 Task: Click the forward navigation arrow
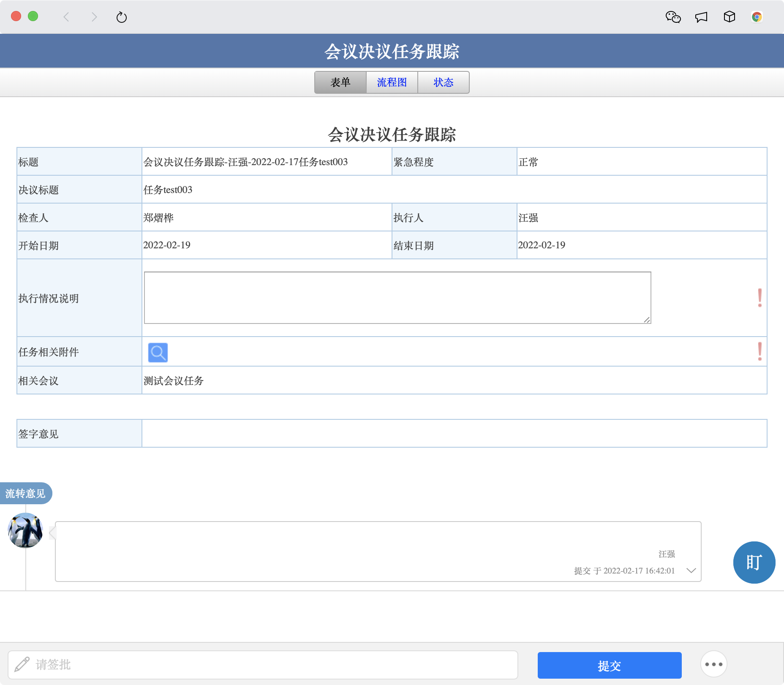click(94, 17)
